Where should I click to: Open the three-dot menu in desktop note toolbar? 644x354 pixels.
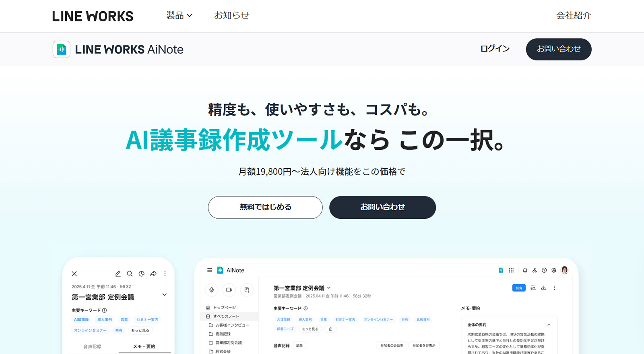pyautogui.click(x=554, y=288)
